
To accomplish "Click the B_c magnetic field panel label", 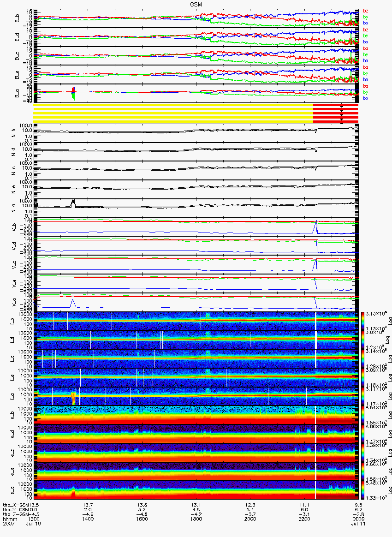I will 17,56.
